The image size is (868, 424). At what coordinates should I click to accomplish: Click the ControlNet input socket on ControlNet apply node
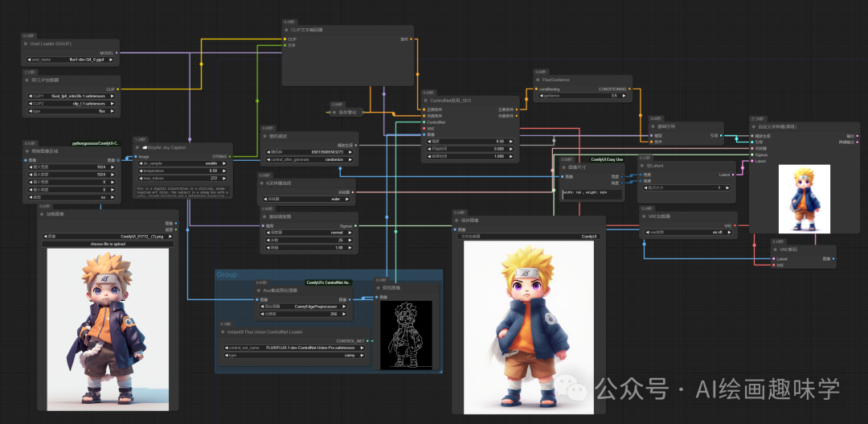point(423,122)
